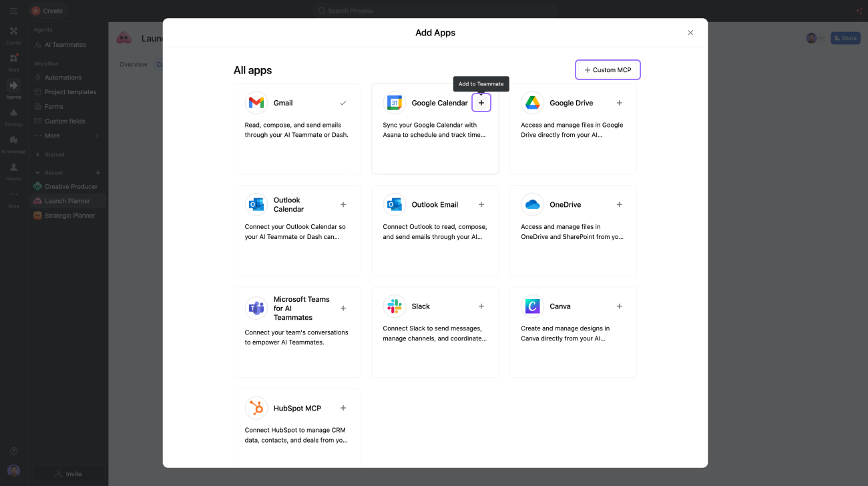Add Outlook Calendar with plus toggle
This screenshot has width=868, height=486.
(x=343, y=204)
